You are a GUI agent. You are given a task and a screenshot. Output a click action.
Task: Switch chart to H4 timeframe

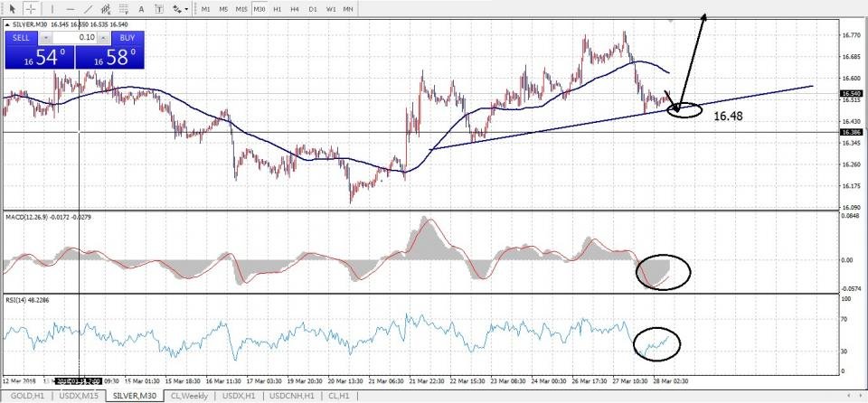pos(295,9)
